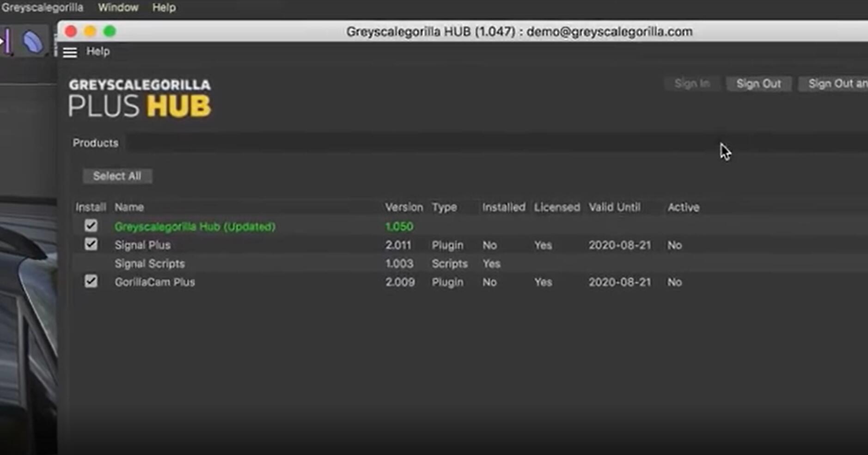868x455 pixels.
Task: Click version 1.003 of Signal Scripts
Action: (x=399, y=264)
